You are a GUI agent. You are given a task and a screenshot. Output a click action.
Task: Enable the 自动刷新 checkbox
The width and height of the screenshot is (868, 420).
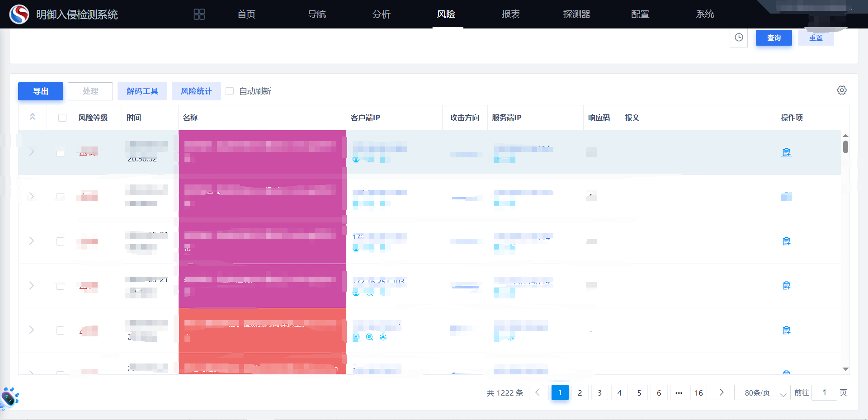230,91
